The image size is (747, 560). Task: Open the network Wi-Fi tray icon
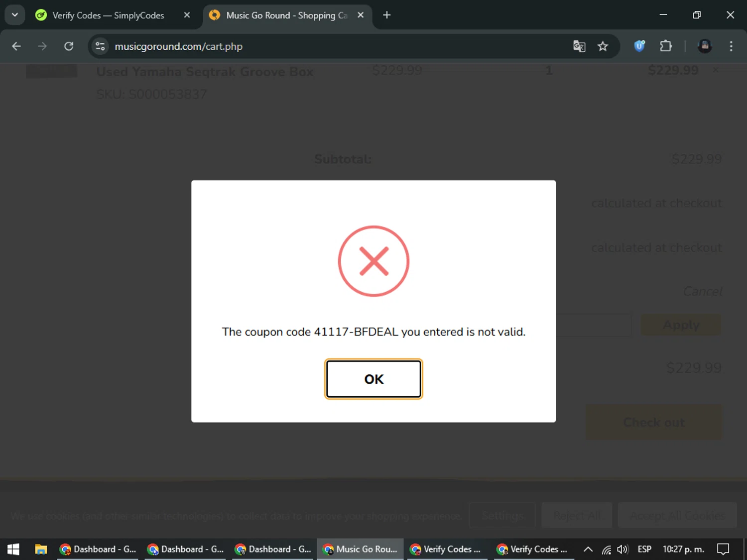click(606, 549)
